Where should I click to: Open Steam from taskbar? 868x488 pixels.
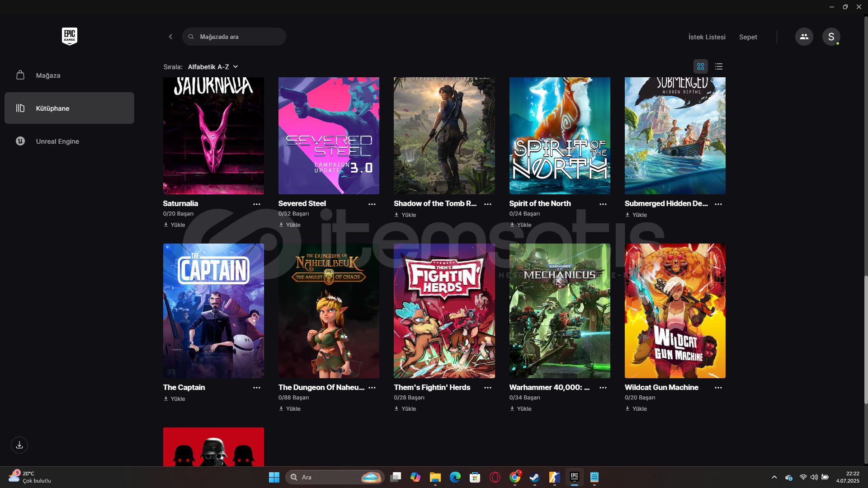pyautogui.click(x=534, y=477)
